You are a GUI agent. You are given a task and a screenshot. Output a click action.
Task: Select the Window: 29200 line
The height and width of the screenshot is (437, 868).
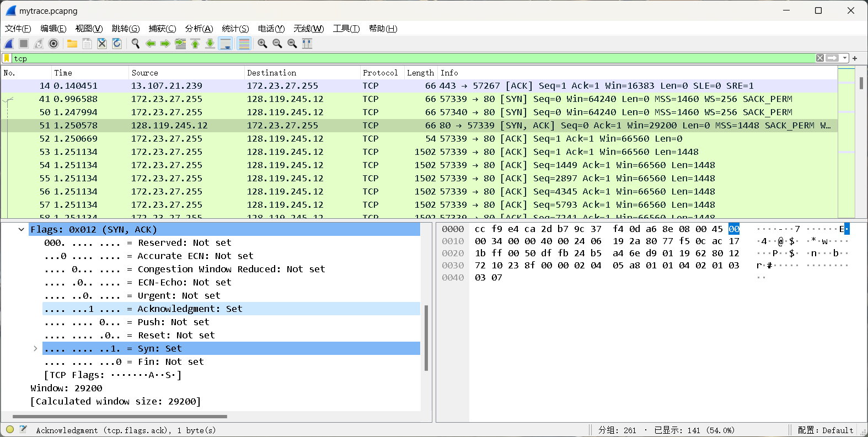click(224, 388)
